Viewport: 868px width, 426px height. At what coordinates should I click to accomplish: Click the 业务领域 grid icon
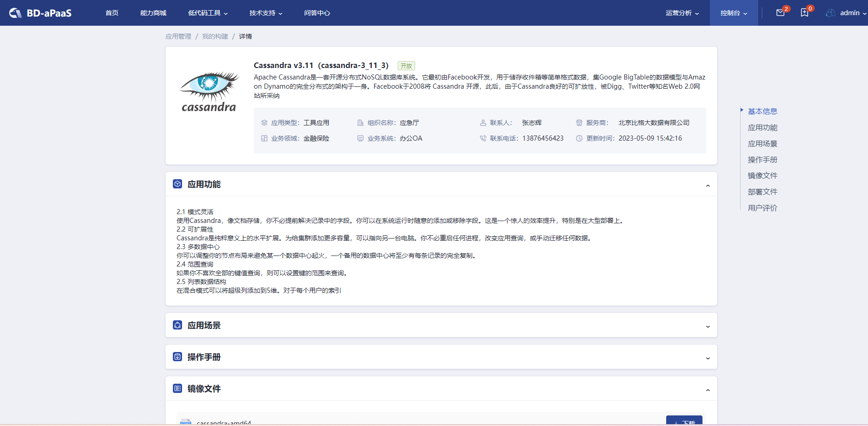pyautogui.click(x=264, y=138)
